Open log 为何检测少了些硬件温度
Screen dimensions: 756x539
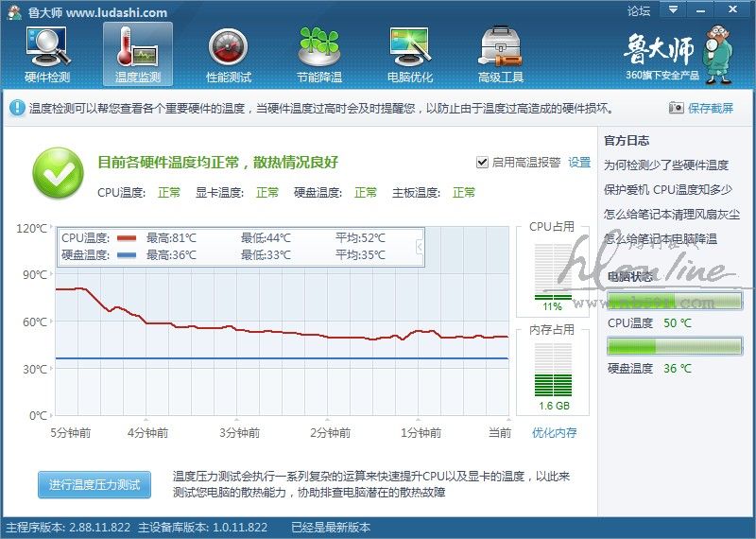click(x=666, y=165)
